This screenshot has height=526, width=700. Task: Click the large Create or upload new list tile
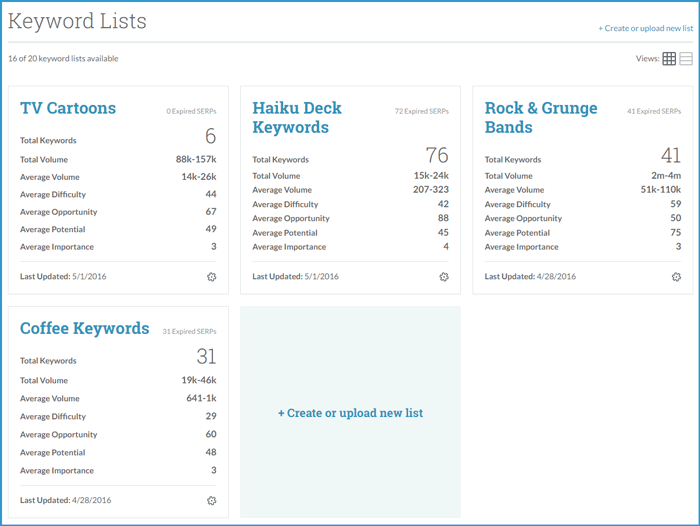click(x=350, y=413)
